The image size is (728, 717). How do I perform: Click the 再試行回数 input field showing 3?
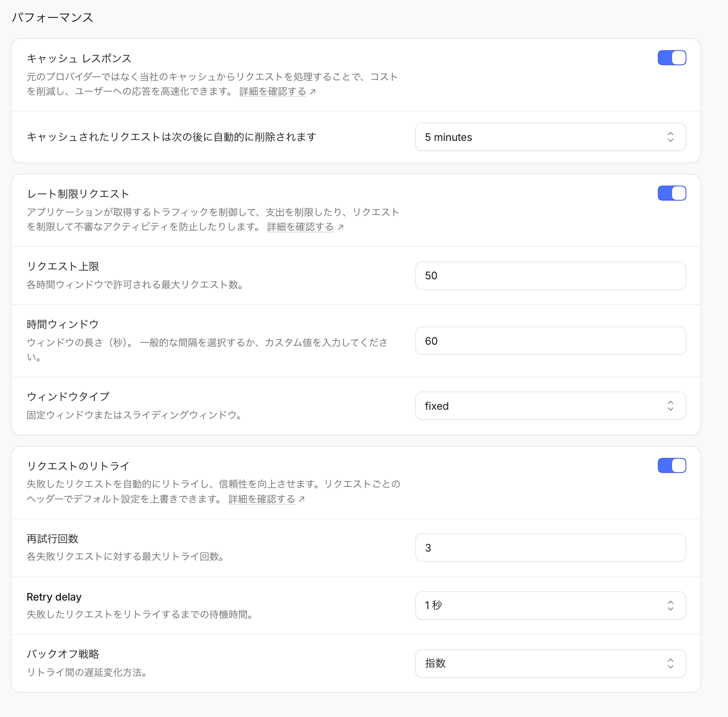[x=550, y=548]
